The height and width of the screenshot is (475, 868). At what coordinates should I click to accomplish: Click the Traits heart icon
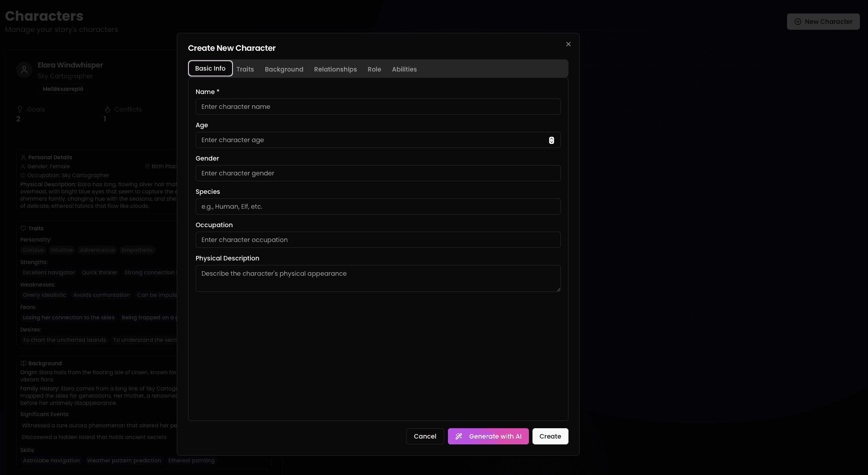pyautogui.click(x=23, y=229)
